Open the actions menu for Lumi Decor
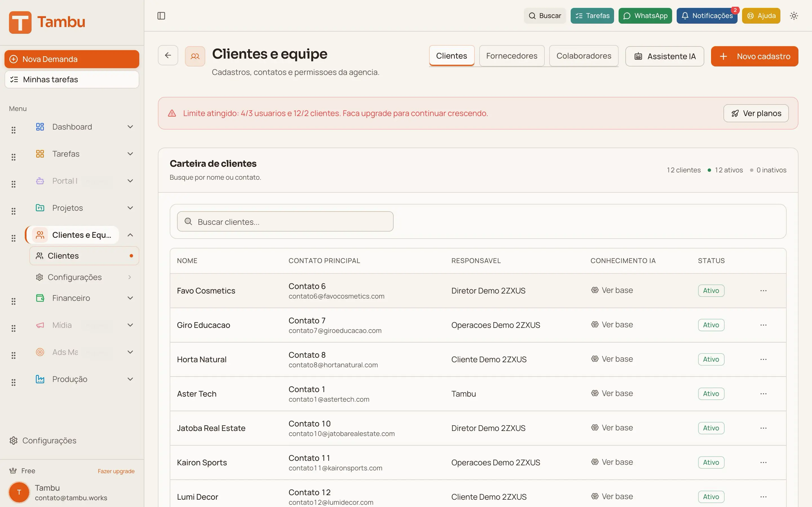Image resolution: width=812 pixels, height=507 pixels. pos(764,497)
